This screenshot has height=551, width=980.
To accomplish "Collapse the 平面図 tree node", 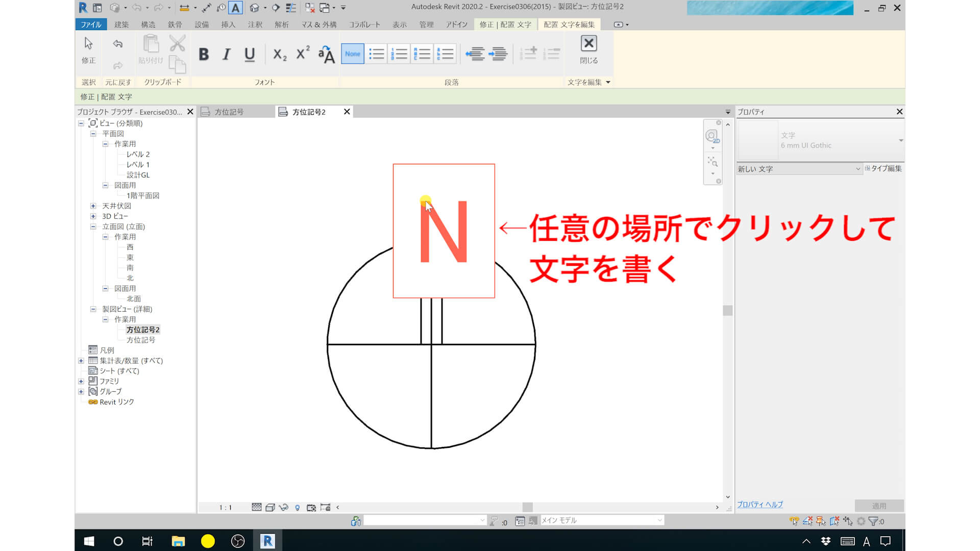I will click(x=93, y=134).
